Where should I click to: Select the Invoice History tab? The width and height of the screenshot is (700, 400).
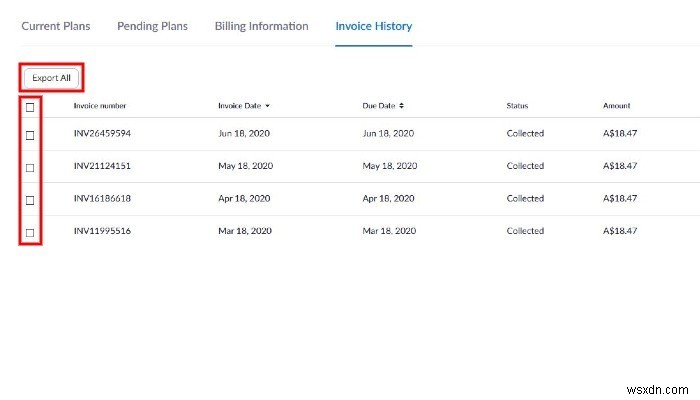(374, 26)
